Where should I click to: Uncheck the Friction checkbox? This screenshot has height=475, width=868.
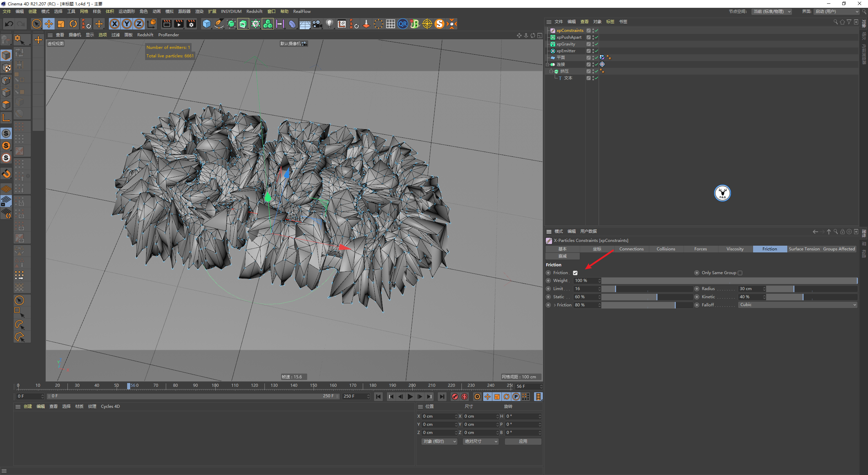pyautogui.click(x=575, y=273)
